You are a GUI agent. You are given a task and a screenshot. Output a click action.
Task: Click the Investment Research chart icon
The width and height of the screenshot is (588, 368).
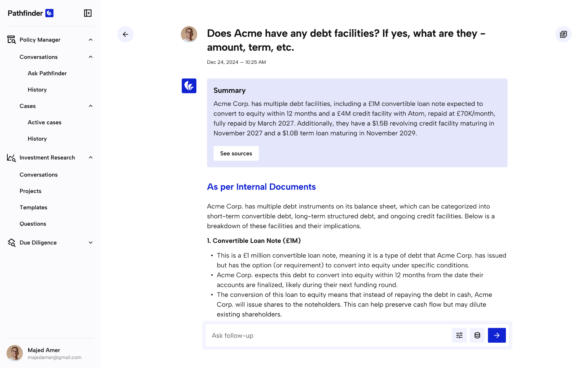11,158
